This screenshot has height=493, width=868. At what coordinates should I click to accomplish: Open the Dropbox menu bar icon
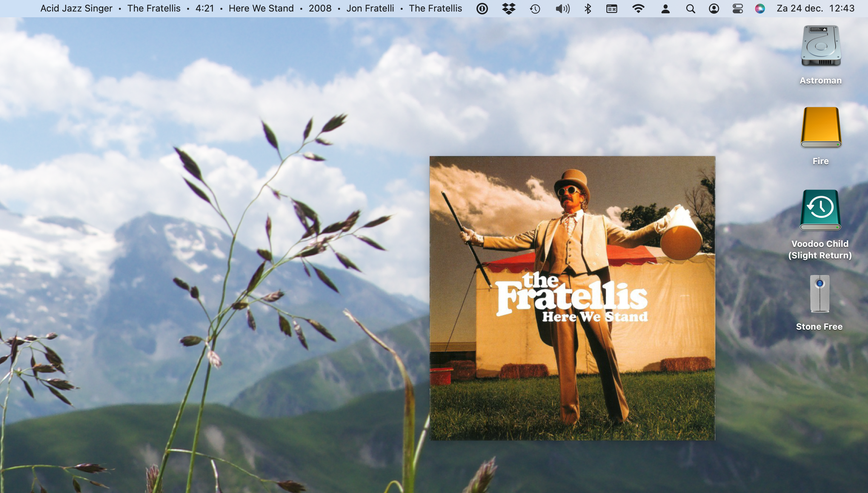coord(508,8)
